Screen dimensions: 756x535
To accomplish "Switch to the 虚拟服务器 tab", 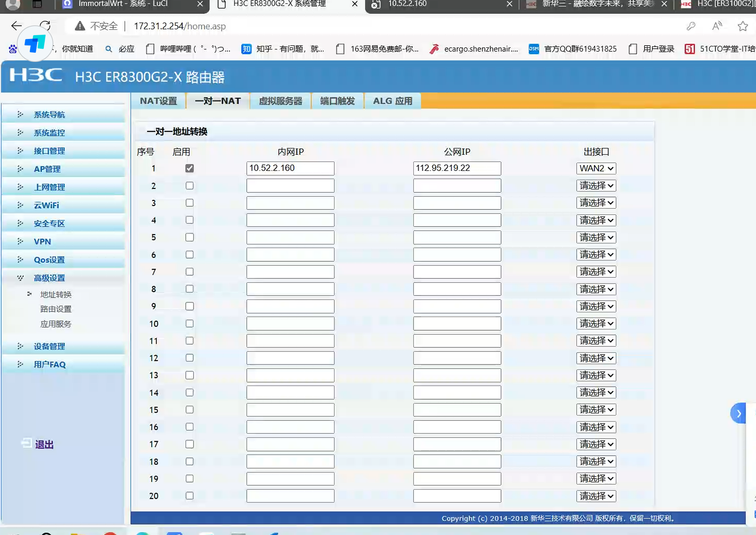I will click(280, 101).
